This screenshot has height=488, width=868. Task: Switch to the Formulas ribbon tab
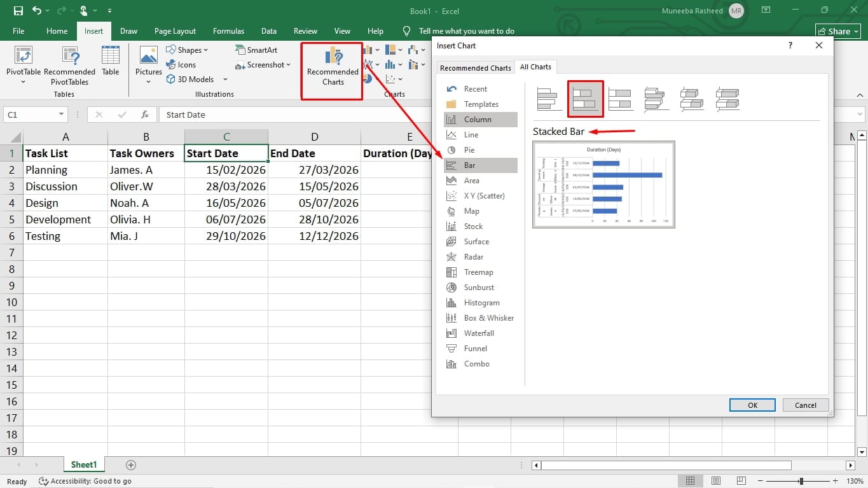click(228, 31)
